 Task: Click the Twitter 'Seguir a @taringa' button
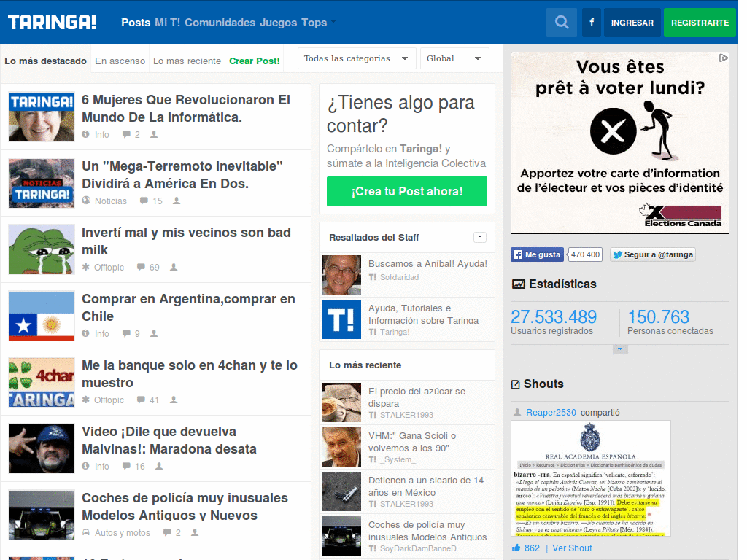pos(653,254)
